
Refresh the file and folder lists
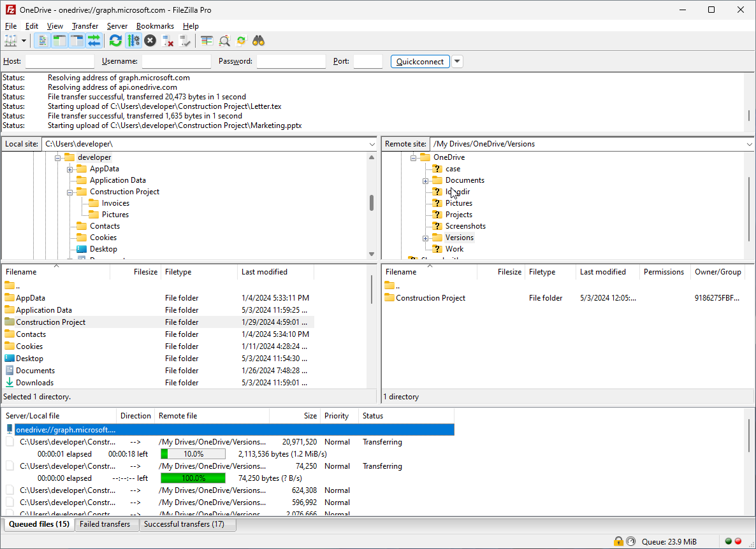coord(115,40)
